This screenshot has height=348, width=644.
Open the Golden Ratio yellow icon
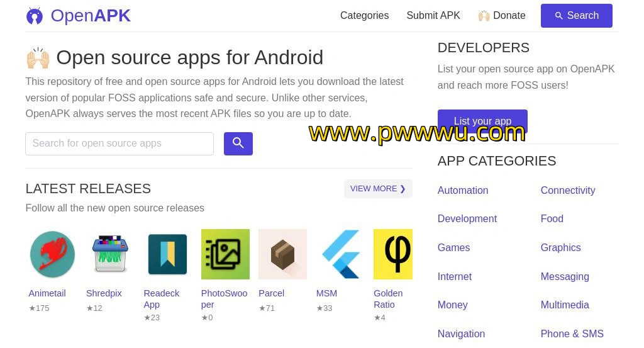point(393,254)
